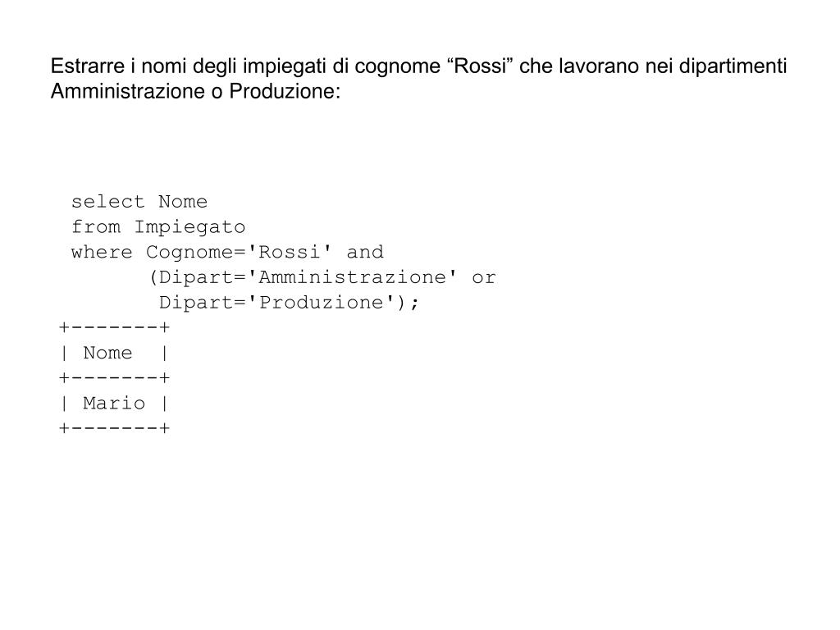Click the word "dipartimenti" in heading

pos(733,66)
